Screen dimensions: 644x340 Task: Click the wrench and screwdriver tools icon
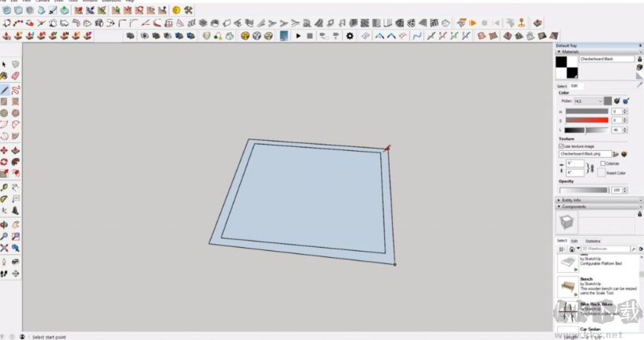pos(188,10)
